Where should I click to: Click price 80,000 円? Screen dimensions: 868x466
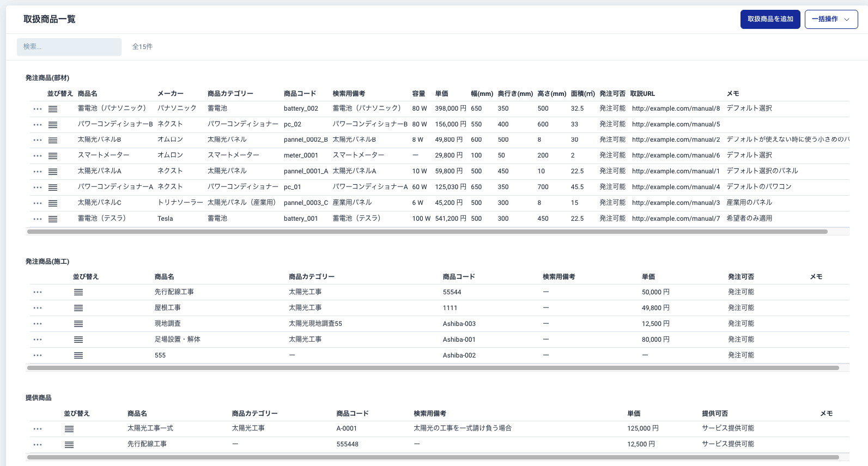[x=655, y=340]
